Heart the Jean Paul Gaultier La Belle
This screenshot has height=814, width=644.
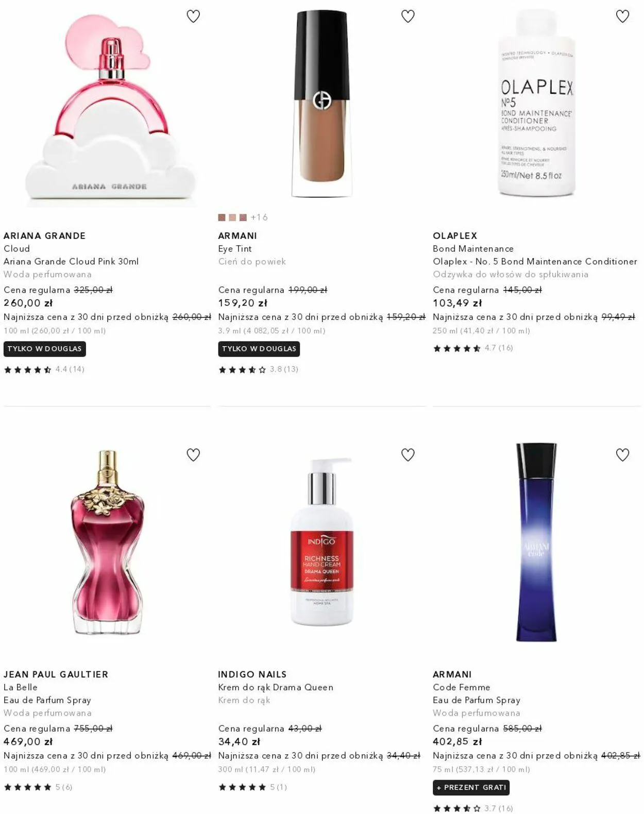193,455
